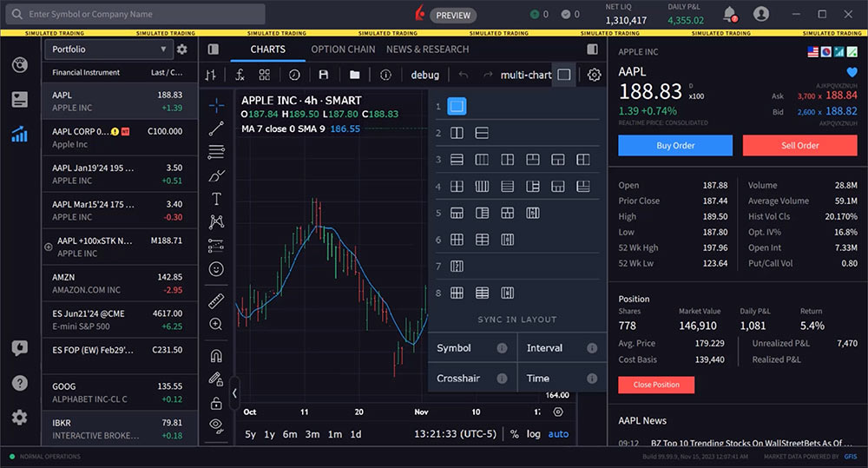
Task: Open the chart bar style selector
Action: (211, 75)
